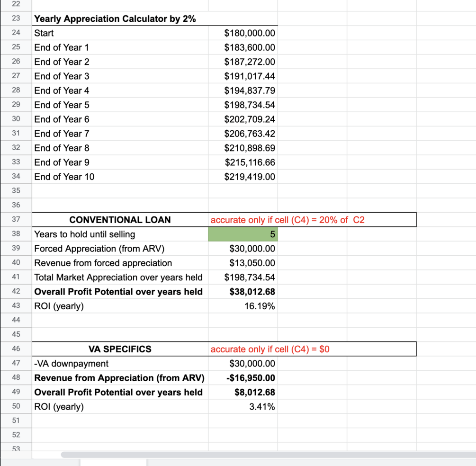The height and width of the screenshot is (466, 476).
Task: Select the End of Year 4 label
Action: click(x=62, y=90)
